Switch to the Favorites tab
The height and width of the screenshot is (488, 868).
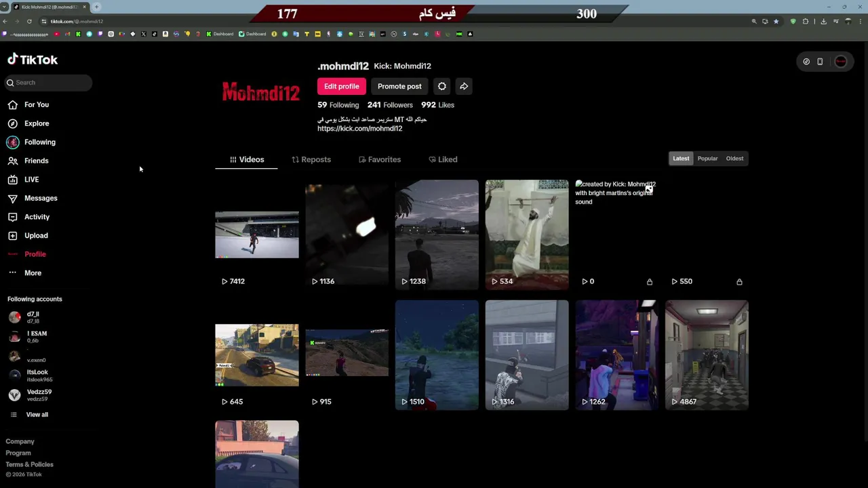coord(380,159)
